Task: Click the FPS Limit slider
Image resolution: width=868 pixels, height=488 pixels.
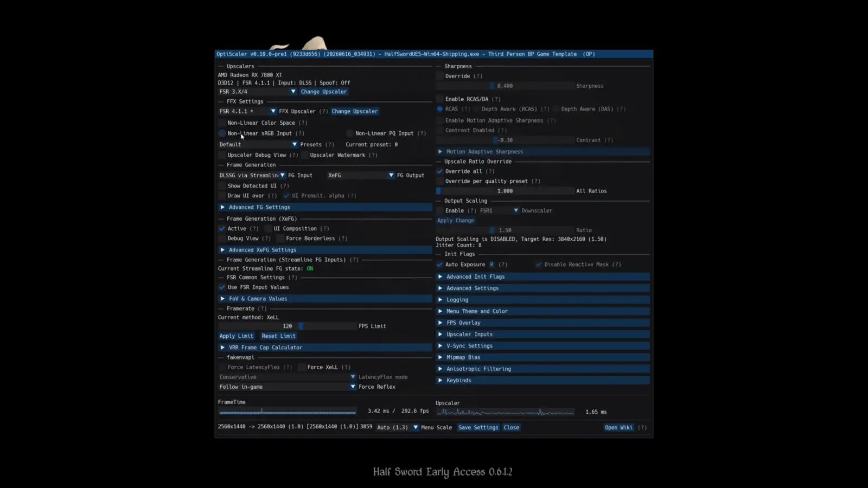Action: tap(288, 326)
